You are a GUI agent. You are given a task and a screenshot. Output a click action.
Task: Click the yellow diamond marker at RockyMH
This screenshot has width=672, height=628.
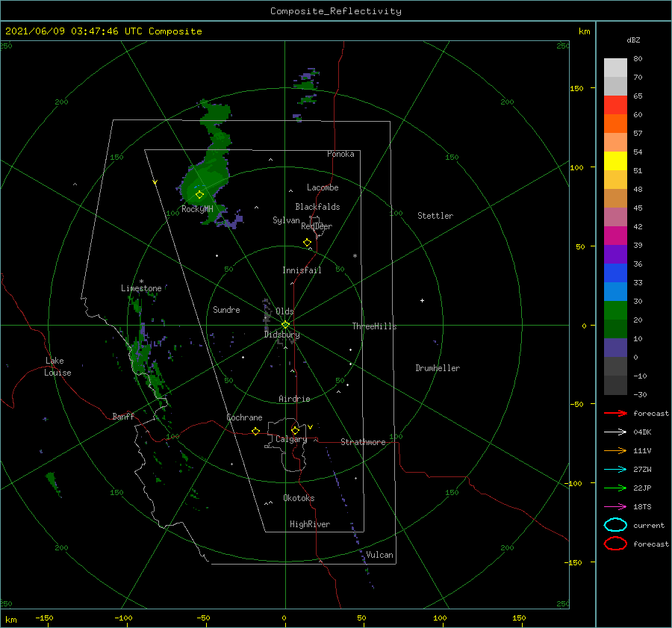(199, 195)
